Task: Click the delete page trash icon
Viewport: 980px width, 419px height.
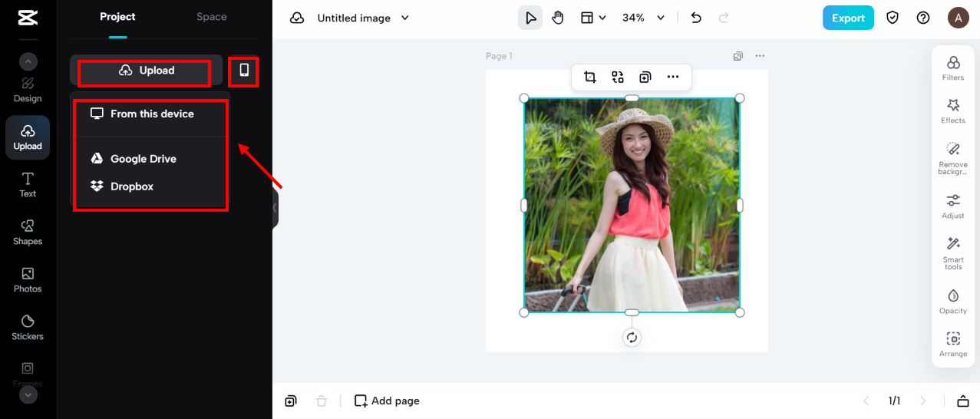Action: [x=322, y=401]
